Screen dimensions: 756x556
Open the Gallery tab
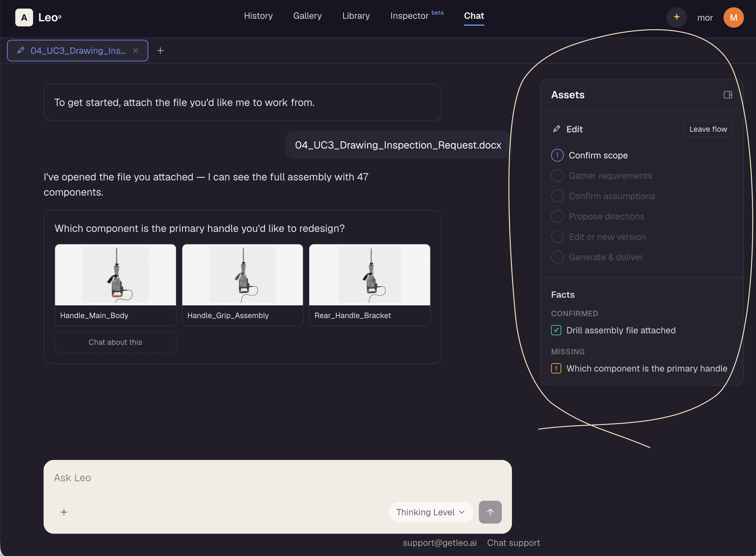(307, 16)
